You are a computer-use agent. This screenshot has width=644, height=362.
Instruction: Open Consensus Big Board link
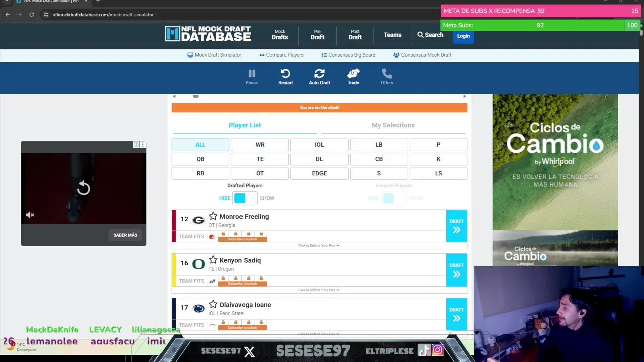point(348,55)
